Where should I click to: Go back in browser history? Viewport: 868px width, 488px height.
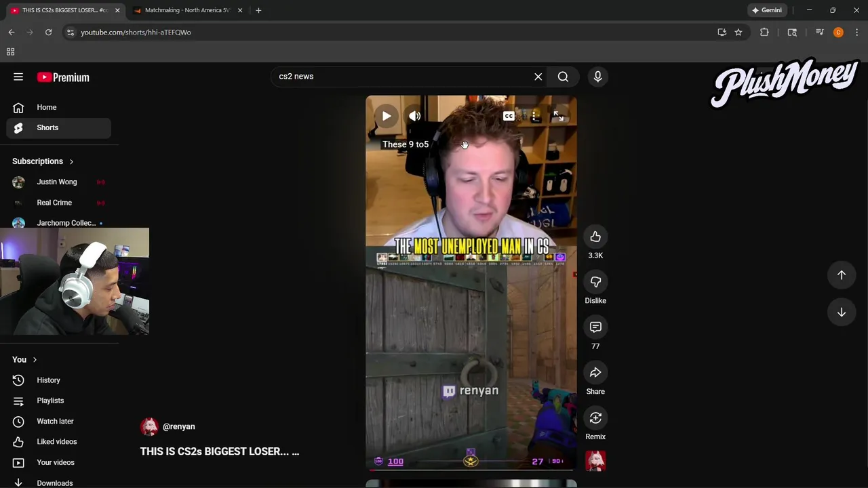pos(12,32)
